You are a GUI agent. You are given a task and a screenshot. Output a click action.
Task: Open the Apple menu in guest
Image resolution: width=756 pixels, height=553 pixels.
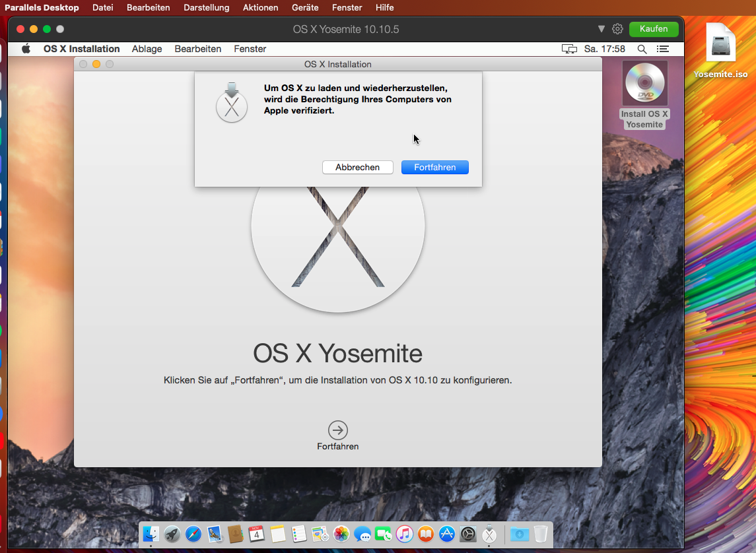(26, 49)
